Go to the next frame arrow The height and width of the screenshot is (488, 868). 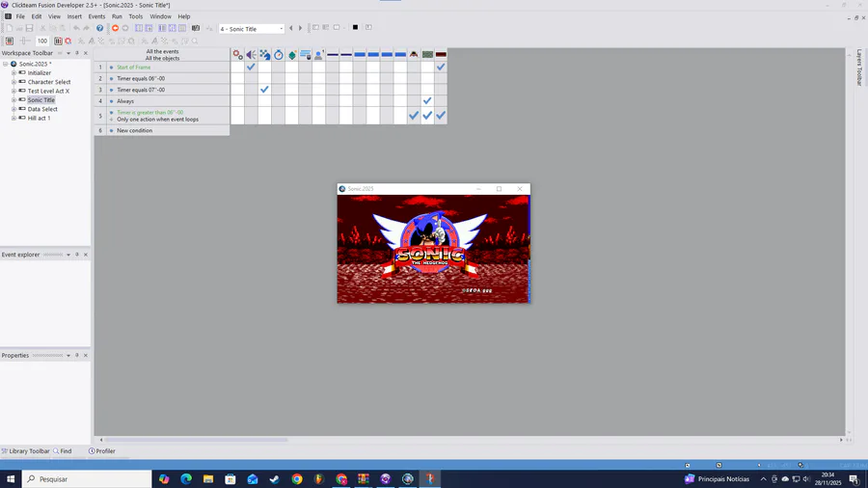(x=301, y=28)
